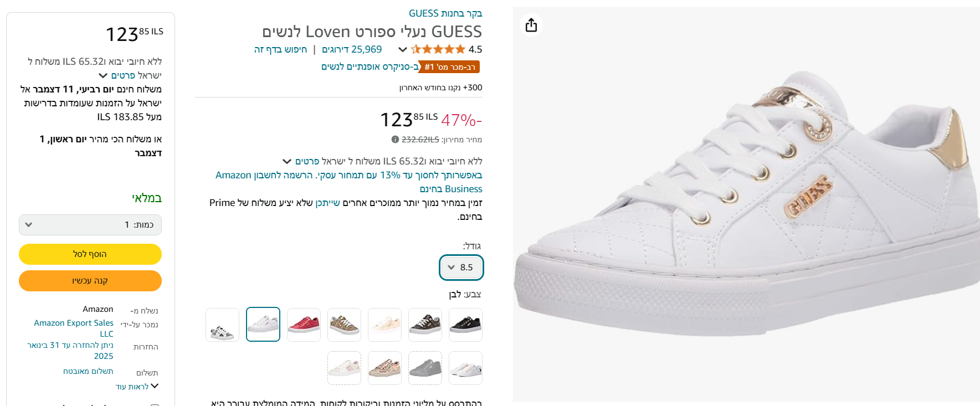The width and height of the screenshot is (980, 406).
Task: Click the yellow 'הוסף לסל' add-to-cart button
Action: pos(90,254)
